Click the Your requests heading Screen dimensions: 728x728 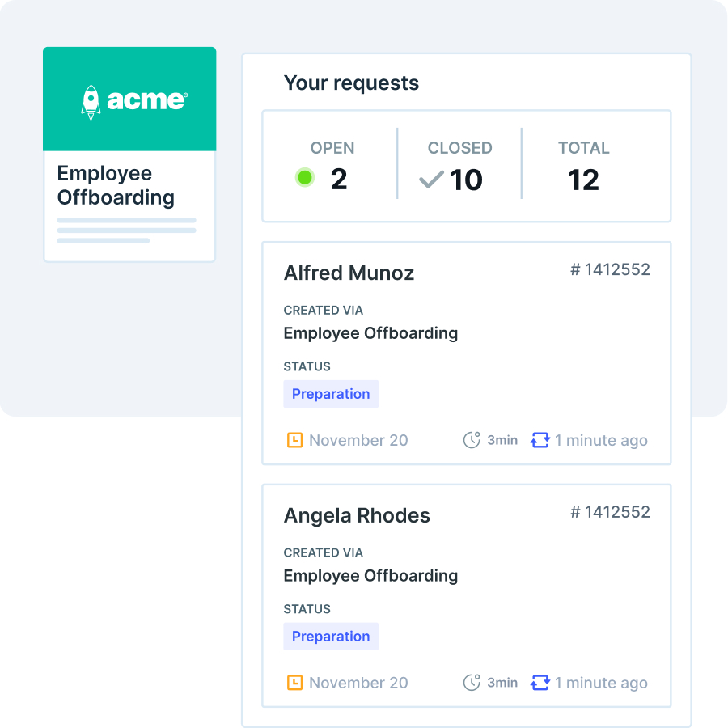(x=351, y=83)
